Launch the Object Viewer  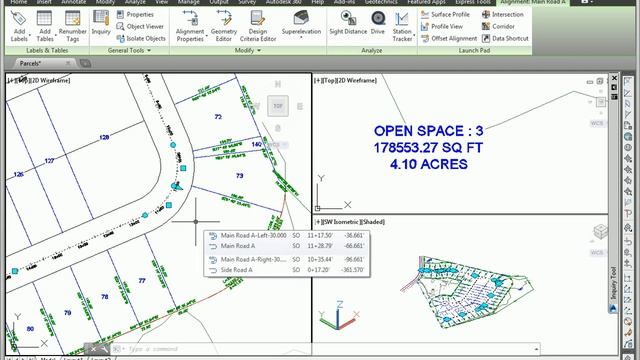[x=140, y=27]
